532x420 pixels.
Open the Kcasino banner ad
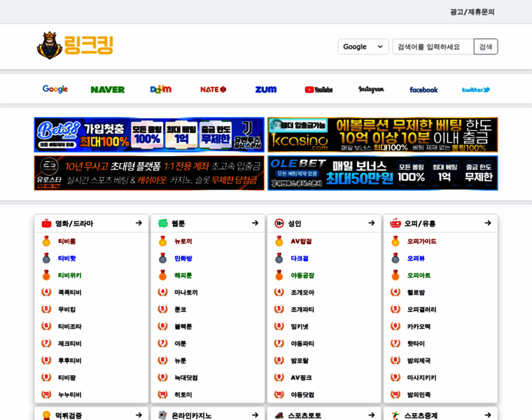pyautogui.click(x=382, y=135)
